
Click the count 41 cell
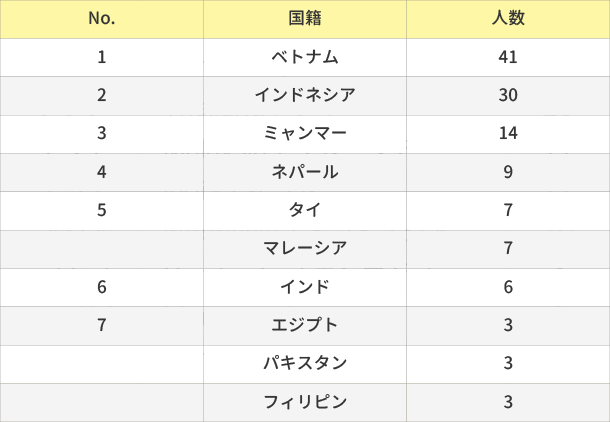click(x=508, y=57)
